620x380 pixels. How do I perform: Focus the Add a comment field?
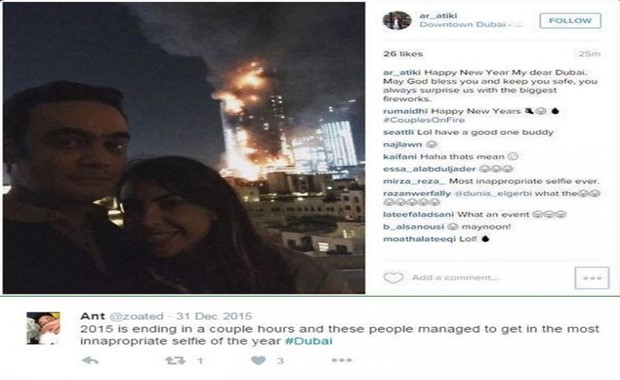coord(455,278)
